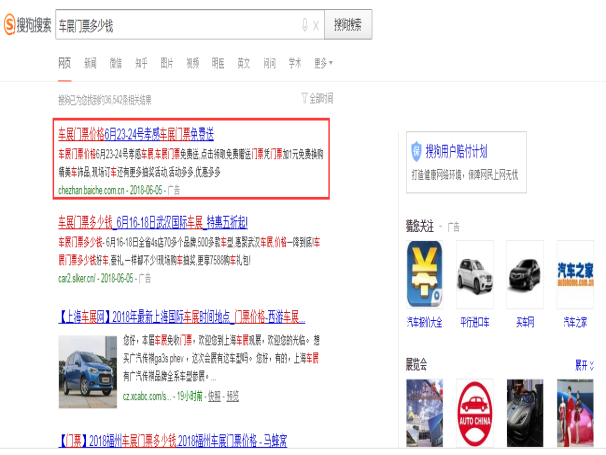Screen dimensions: 606x455
Task: Open the 预览 preview link
Action: coord(232,396)
